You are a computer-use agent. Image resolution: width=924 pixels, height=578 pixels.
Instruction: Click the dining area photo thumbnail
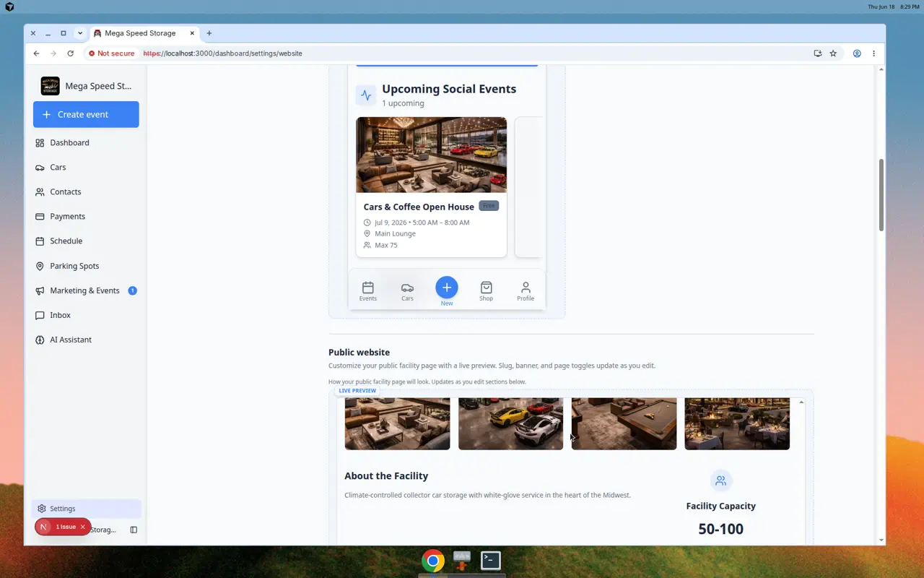(x=737, y=423)
